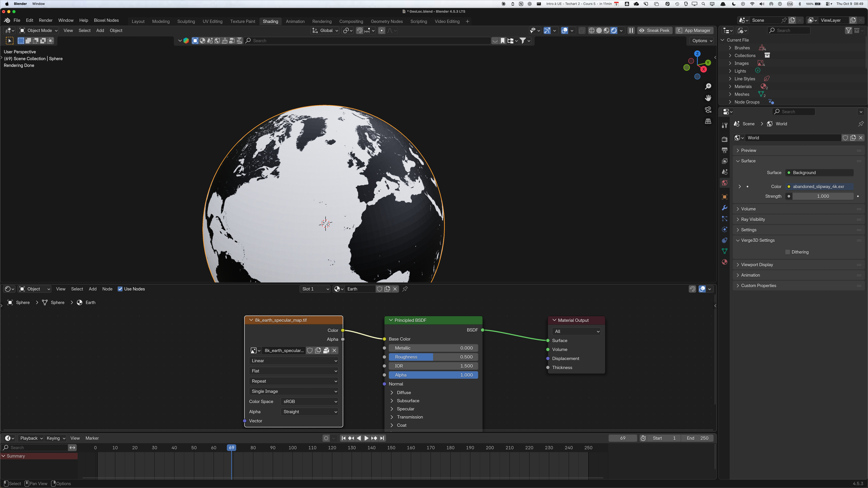Switch perspective/orthographic with the grid gizmo
The image size is (868, 488).
tap(708, 121)
